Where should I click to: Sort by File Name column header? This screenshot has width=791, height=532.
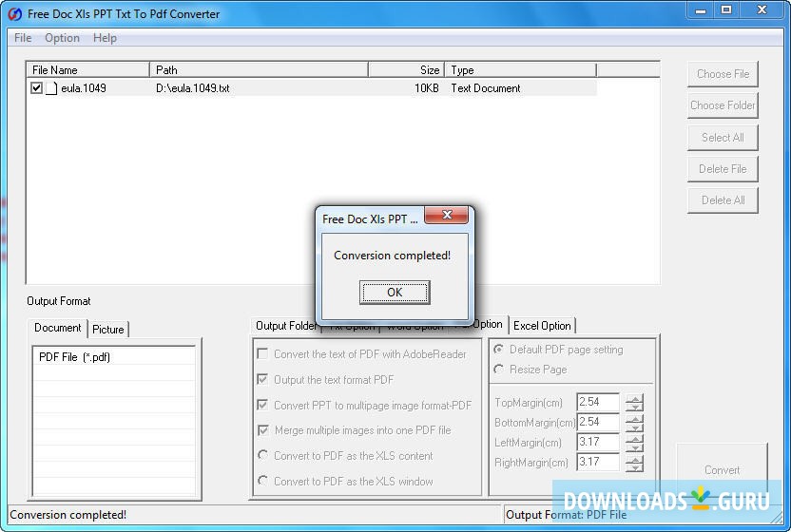point(88,69)
